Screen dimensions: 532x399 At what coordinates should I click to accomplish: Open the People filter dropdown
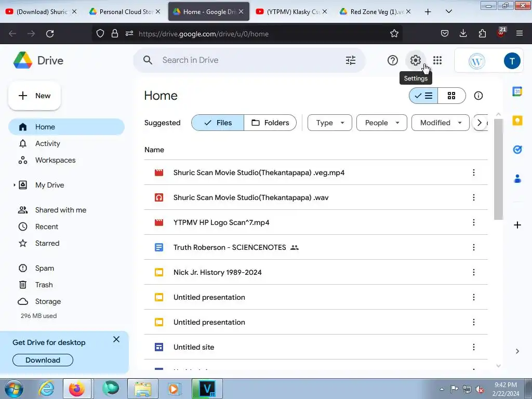point(382,123)
